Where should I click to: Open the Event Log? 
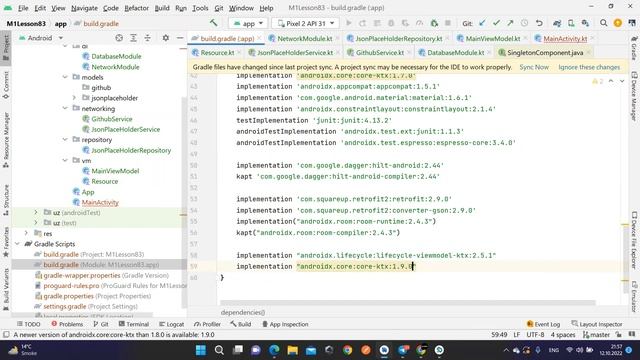(x=543, y=324)
